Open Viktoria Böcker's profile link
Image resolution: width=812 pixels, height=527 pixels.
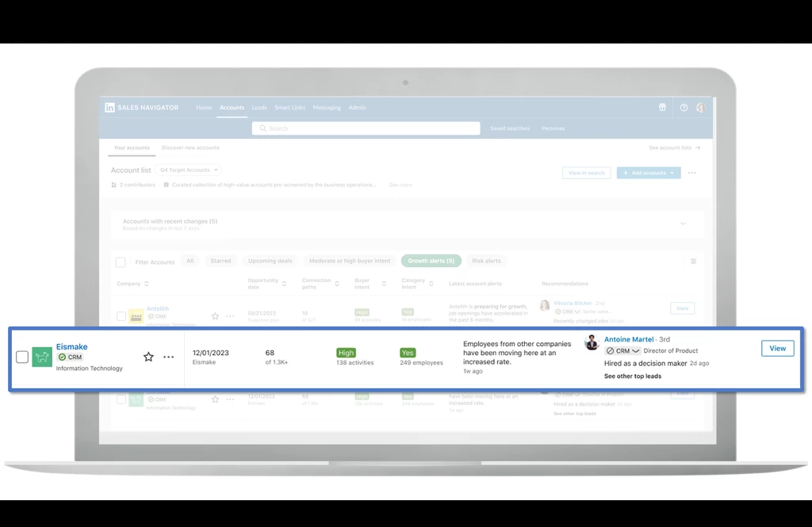(x=573, y=304)
